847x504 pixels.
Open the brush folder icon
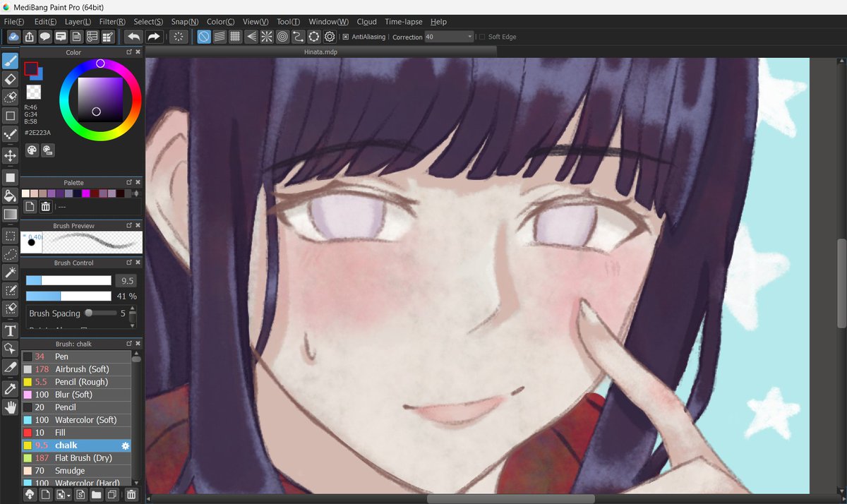click(x=96, y=495)
